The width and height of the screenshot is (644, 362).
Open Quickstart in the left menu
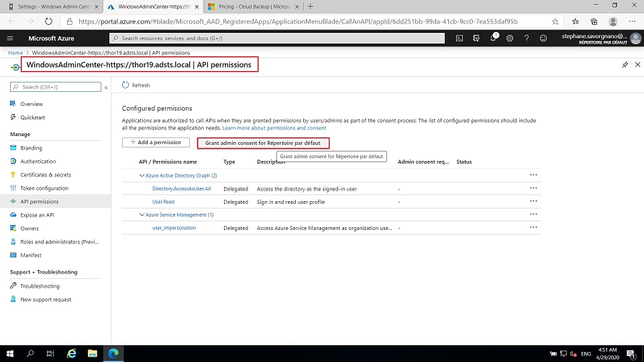32,117
